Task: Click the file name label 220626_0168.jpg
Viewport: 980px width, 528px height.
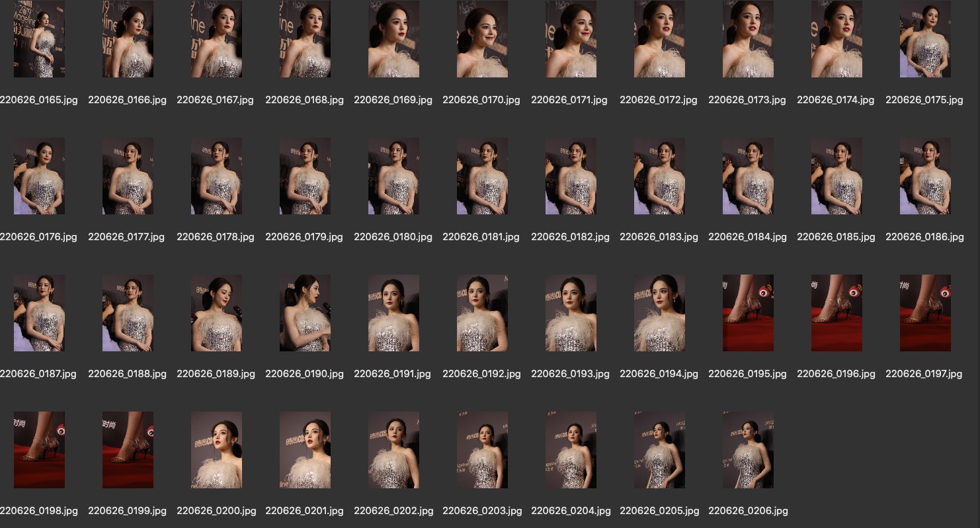Action: tap(304, 100)
